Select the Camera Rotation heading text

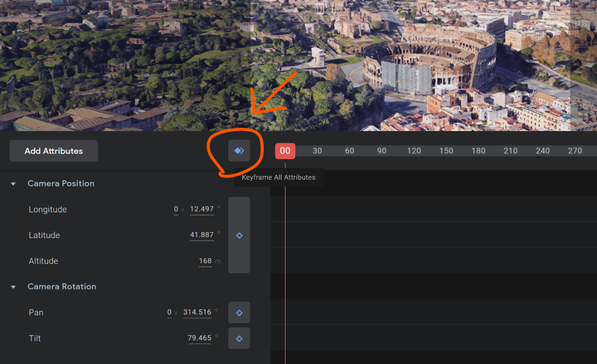[61, 286]
